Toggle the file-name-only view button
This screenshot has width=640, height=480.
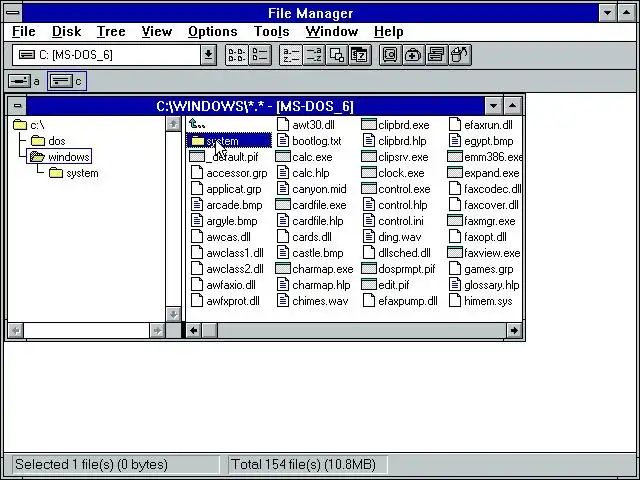point(236,55)
